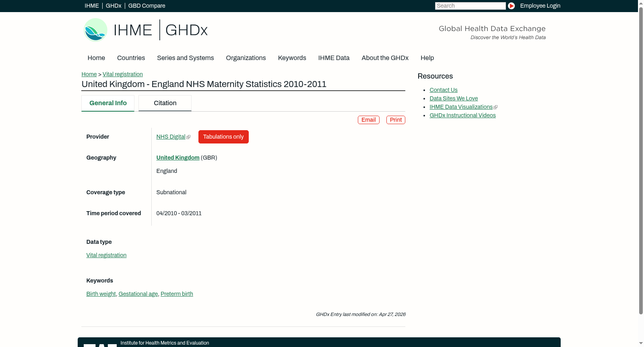
Task: Open the Preterm birth keyword link
Action: click(177, 294)
